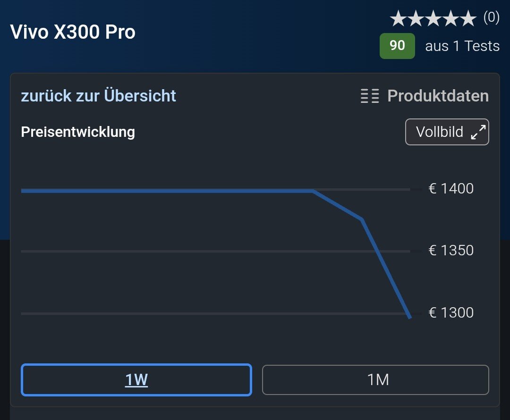This screenshot has width=510, height=420.
Task: Click the green 90 score badge
Action: point(397,46)
